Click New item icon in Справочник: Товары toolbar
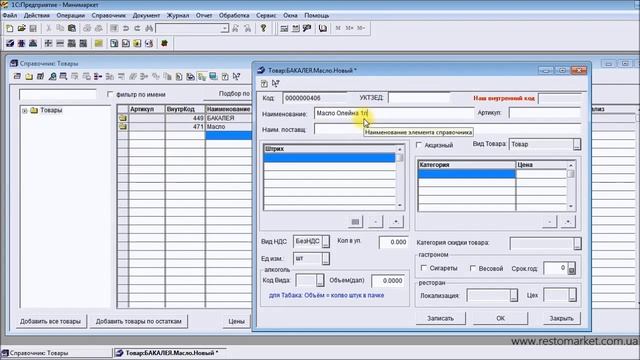Screen dimensions: 640x360 pyautogui.click(x=17, y=76)
